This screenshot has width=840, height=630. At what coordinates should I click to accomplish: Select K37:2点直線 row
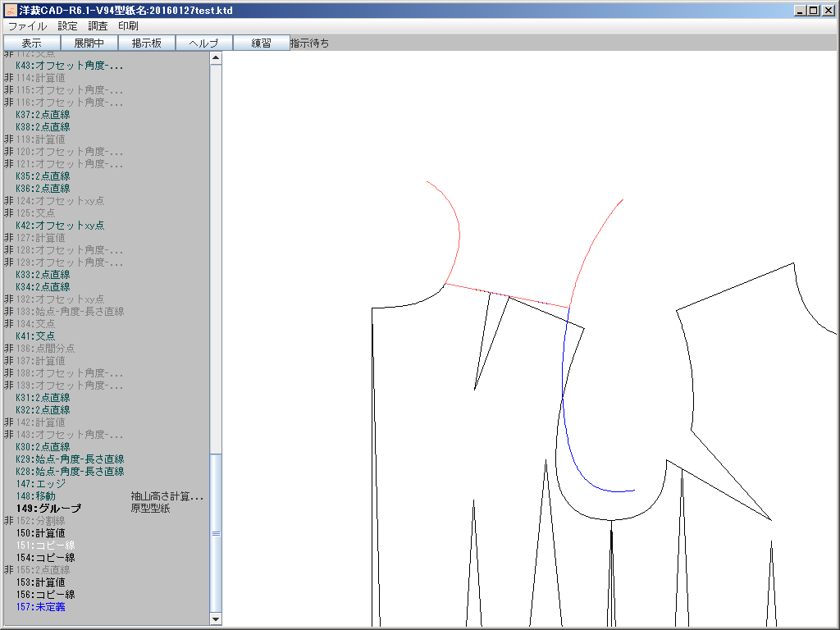43,115
